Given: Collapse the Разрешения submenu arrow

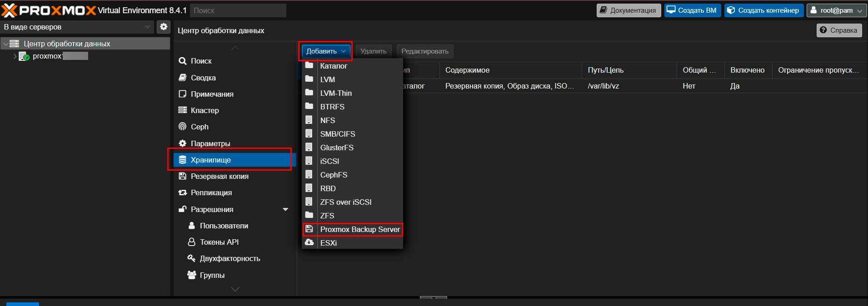Looking at the screenshot, I should coord(285,209).
